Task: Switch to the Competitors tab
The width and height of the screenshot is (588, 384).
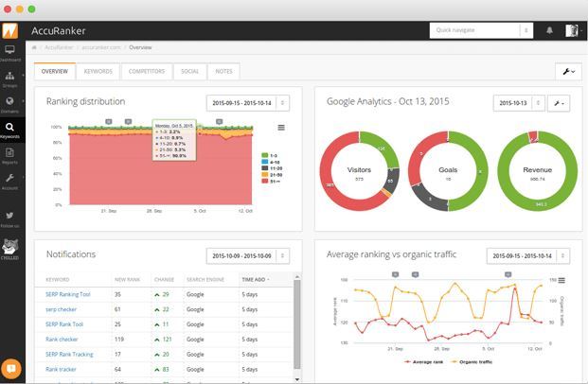Action: point(147,71)
